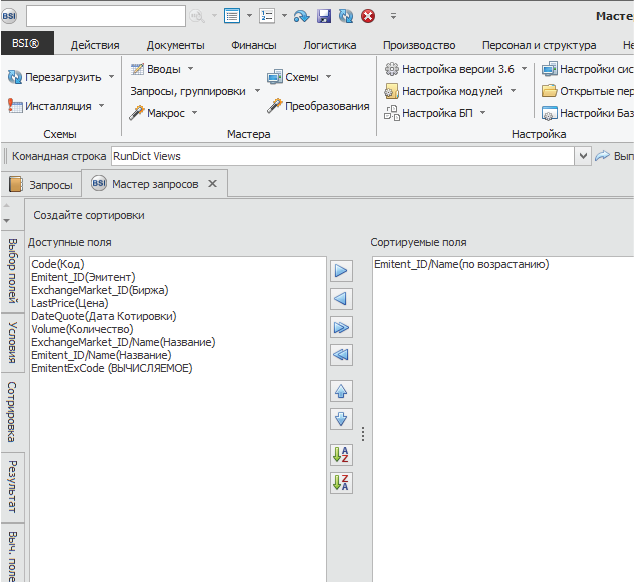Click the save disk icon in quick toolbar
Viewport: 634px width, 583px height.
coord(324,16)
